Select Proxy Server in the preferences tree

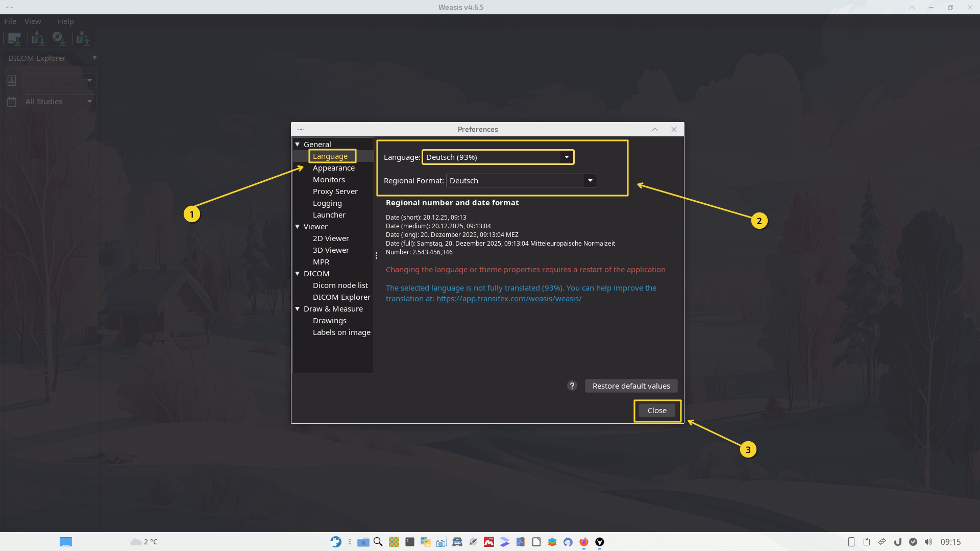[335, 191]
